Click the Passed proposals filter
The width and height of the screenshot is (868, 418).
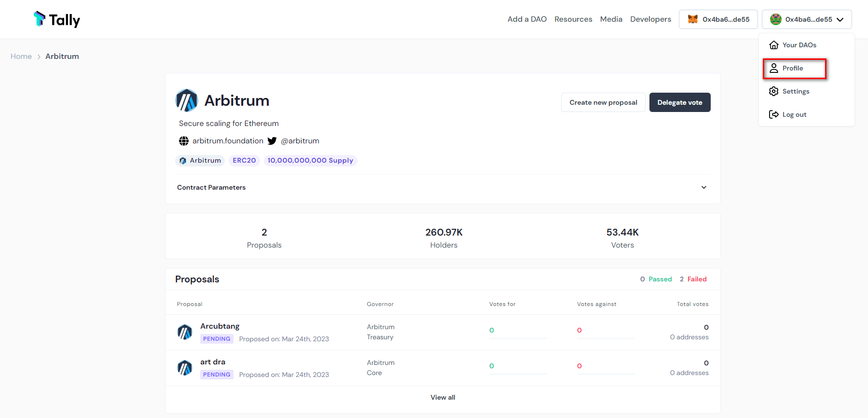[x=656, y=279]
